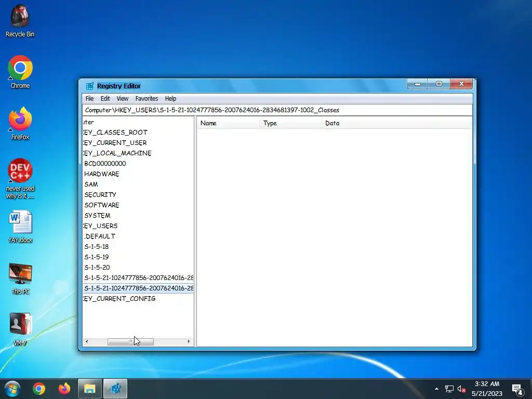Select the S-1-5-18 key
532x399 pixels.
pyautogui.click(x=96, y=247)
